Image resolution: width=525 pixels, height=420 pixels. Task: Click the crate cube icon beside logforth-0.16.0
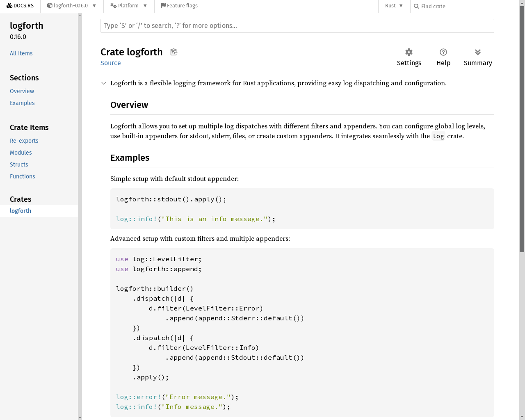[x=50, y=6]
